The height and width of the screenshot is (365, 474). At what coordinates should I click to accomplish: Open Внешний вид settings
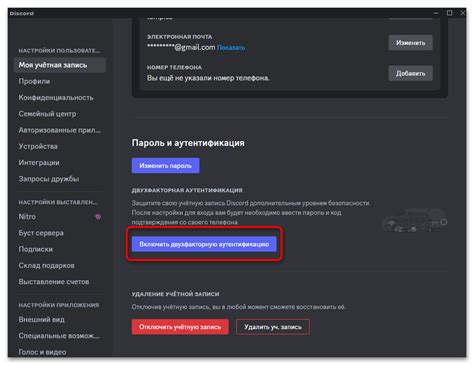coord(42,319)
